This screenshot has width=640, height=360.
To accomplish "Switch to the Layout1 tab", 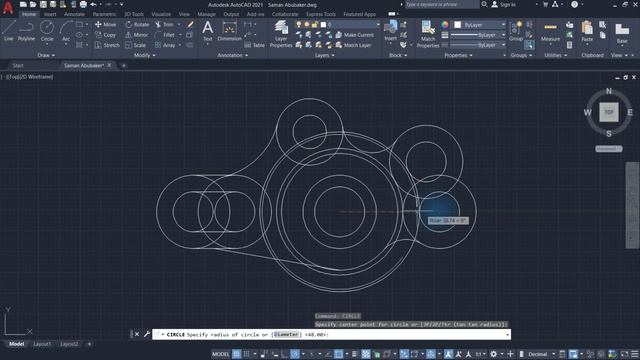I will 42,344.
